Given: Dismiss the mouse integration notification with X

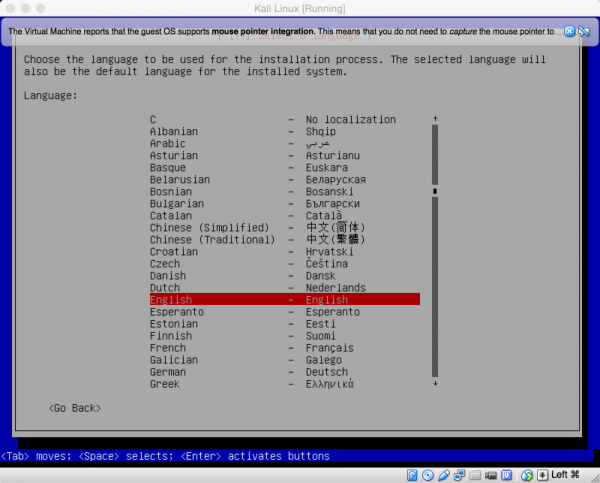Looking at the screenshot, I should coord(569,31).
